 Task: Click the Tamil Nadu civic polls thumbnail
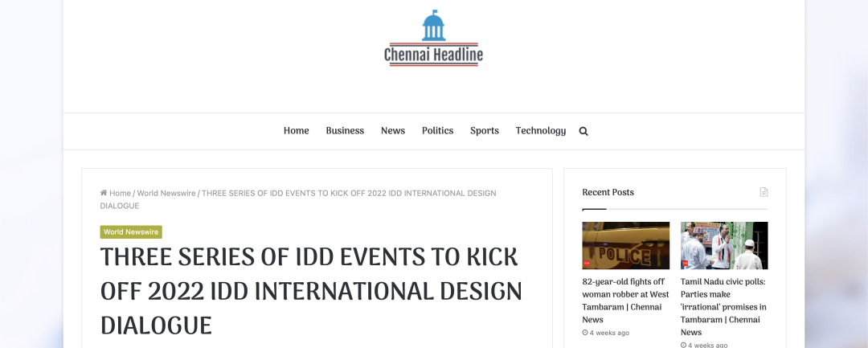pos(724,246)
